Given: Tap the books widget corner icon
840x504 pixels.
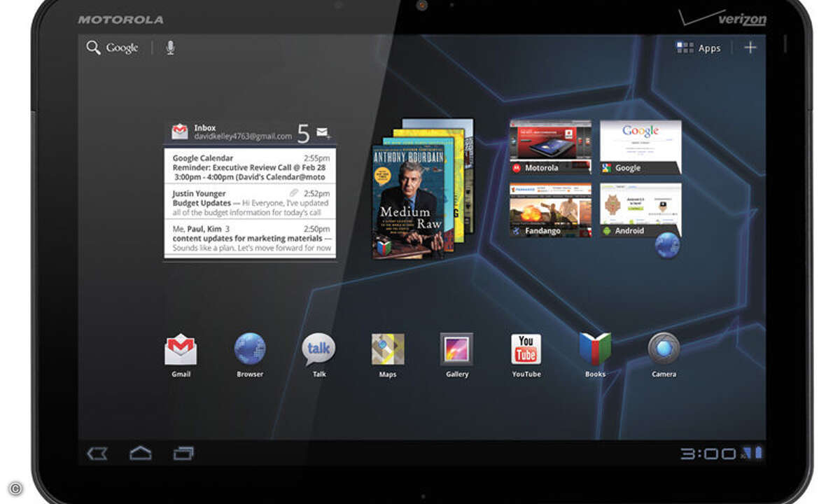Looking at the screenshot, I should coord(383,248).
